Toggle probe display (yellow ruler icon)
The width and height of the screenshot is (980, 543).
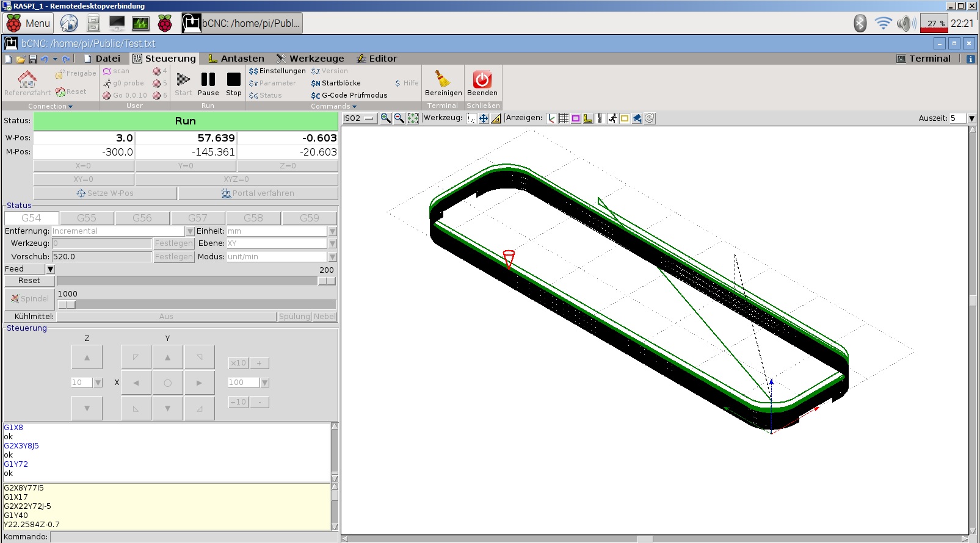click(x=588, y=118)
